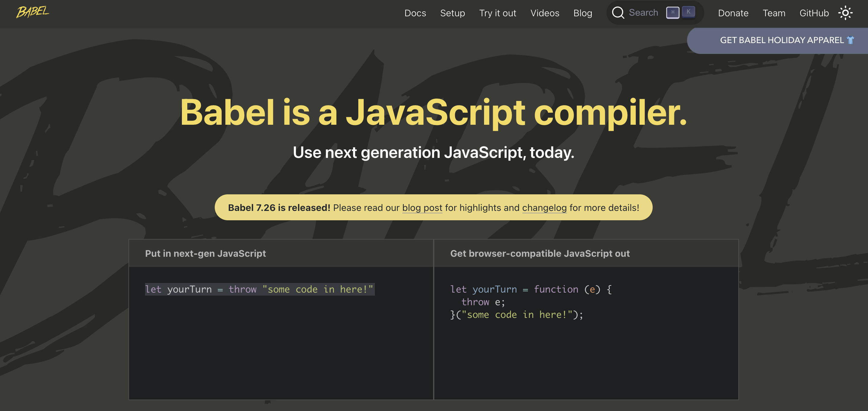The image size is (868, 411).
Task: Open the Blog section
Action: tap(583, 13)
